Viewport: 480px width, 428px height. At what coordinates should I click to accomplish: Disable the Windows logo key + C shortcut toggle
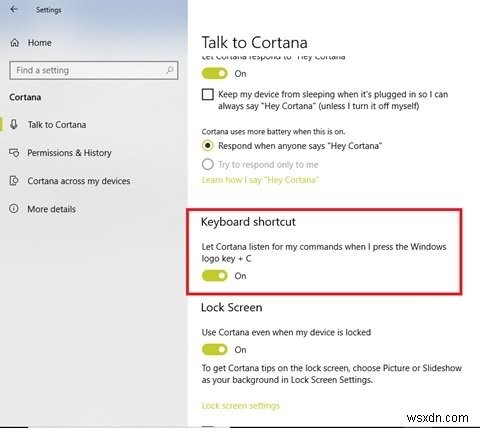[214, 276]
